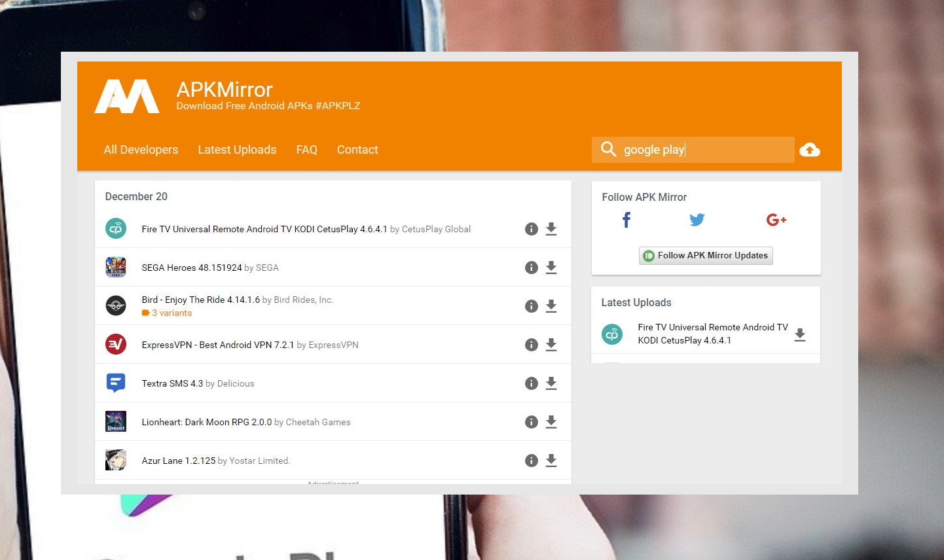944x560 pixels.
Task: Click the APKMirror logo icon
Action: pyautogui.click(x=127, y=96)
